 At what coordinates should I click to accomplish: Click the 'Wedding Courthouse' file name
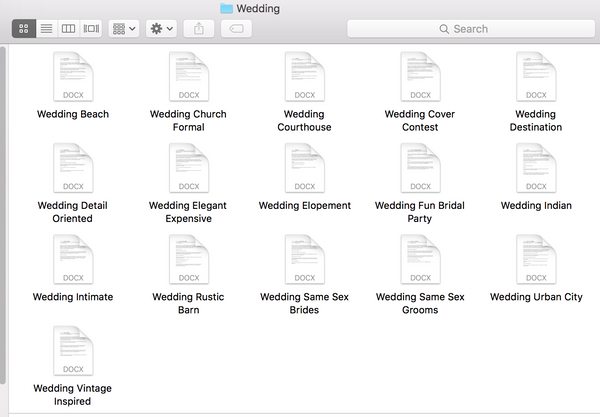pos(304,121)
